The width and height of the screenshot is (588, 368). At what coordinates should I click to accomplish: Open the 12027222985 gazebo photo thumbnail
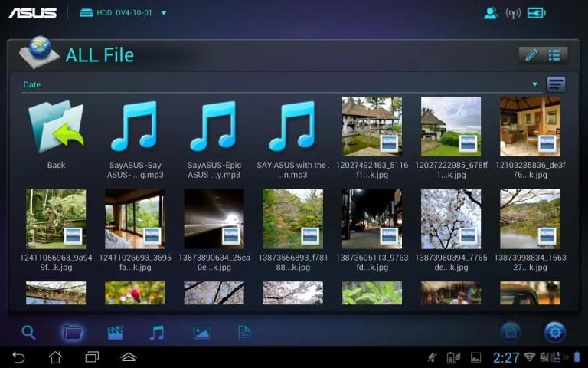(x=451, y=126)
